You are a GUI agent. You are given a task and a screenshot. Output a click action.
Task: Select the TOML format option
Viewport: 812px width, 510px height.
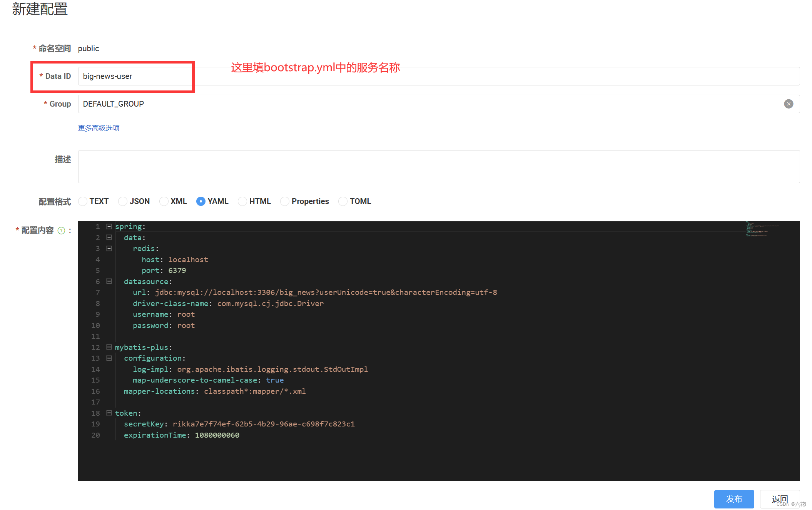(343, 201)
